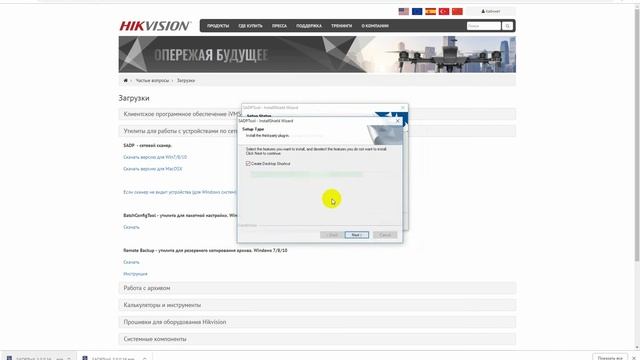Click Next in the InstallShield Wizard

coord(356,235)
